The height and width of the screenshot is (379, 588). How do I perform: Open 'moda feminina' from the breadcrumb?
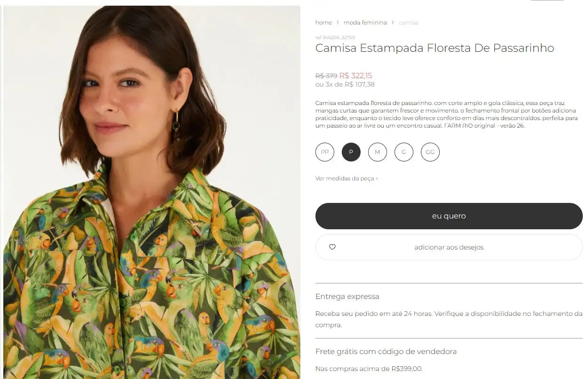pos(365,22)
